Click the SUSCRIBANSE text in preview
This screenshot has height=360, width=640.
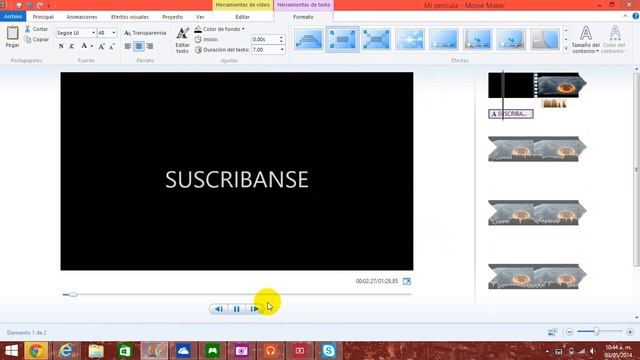pos(237,180)
